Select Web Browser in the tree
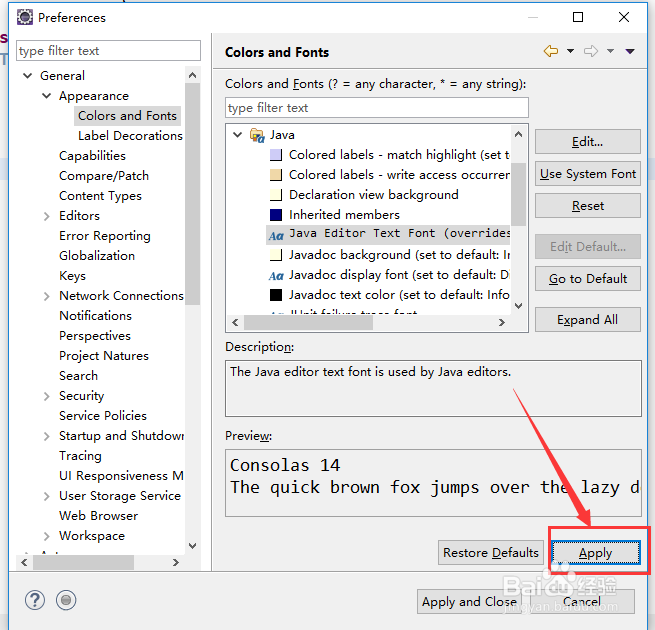 pyautogui.click(x=99, y=516)
